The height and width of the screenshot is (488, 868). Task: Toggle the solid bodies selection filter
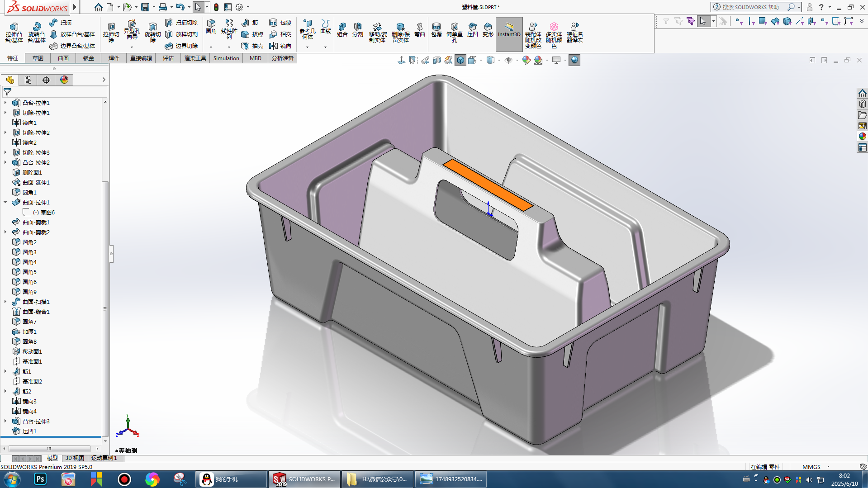coord(787,21)
